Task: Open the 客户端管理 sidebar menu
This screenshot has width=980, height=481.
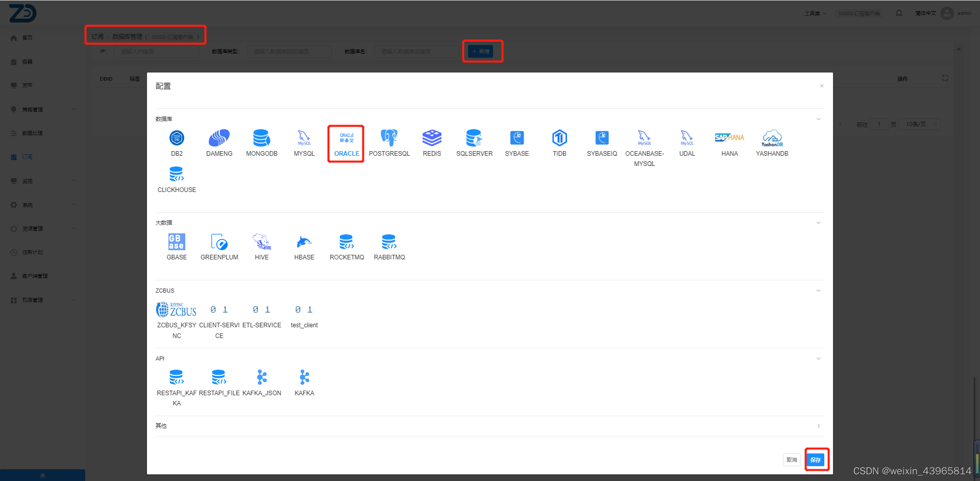Action: tap(35, 276)
